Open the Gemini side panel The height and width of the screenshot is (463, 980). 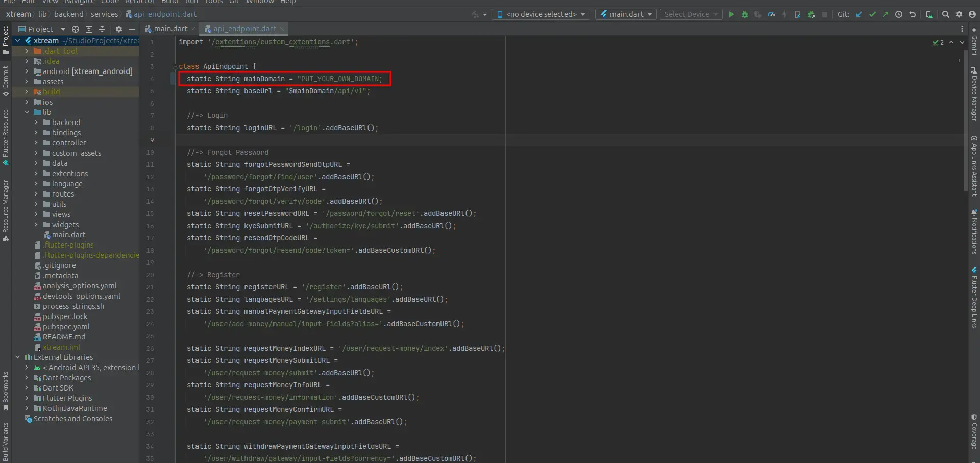[x=974, y=41]
